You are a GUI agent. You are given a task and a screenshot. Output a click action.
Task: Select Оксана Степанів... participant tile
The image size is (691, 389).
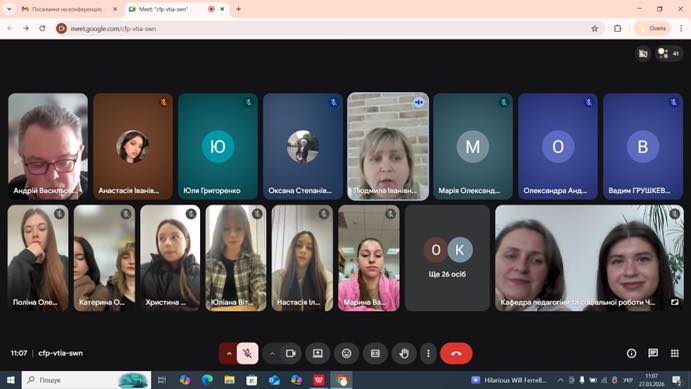pyautogui.click(x=303, y=146)
